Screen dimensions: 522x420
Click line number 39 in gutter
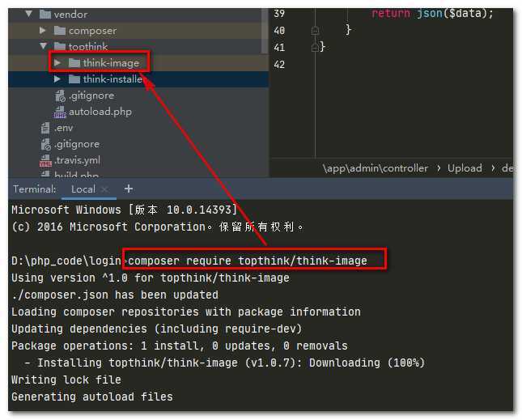click(279, 14)
